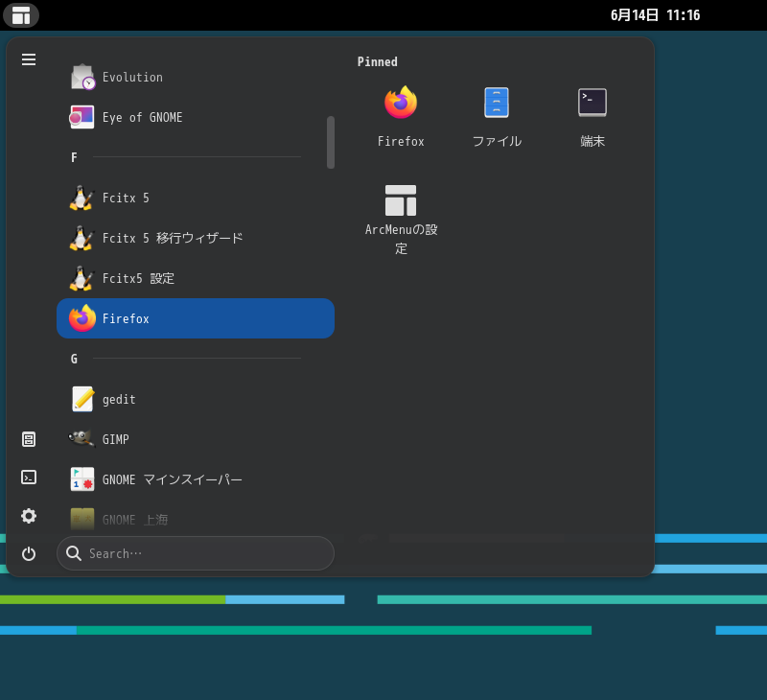767x700 pixels.
Task: Launch Fcitx 5 from the app list
Action: coord(196,198)
